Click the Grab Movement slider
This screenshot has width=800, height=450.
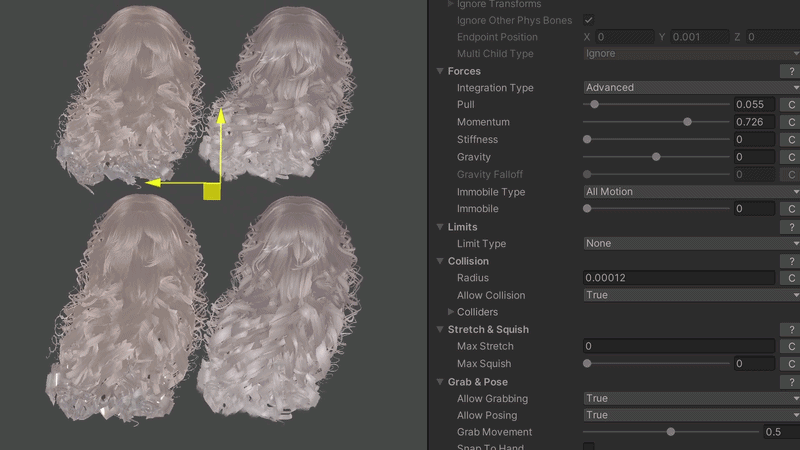(670, 432)
